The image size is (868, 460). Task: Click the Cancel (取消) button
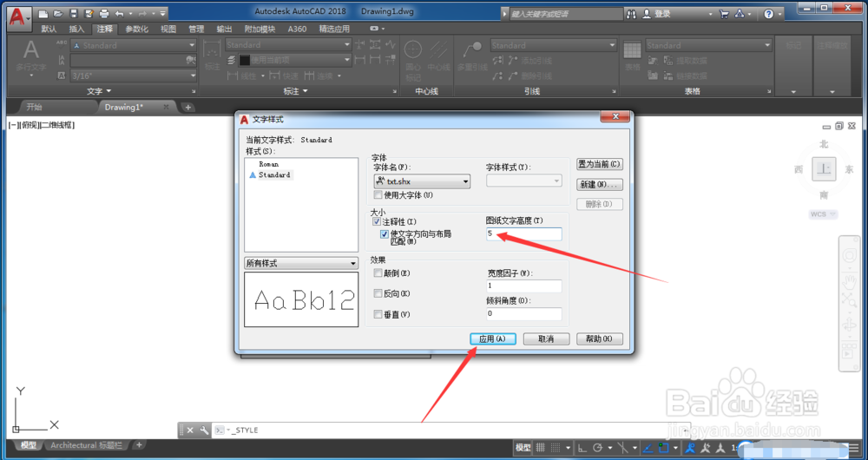pos(546,338)
